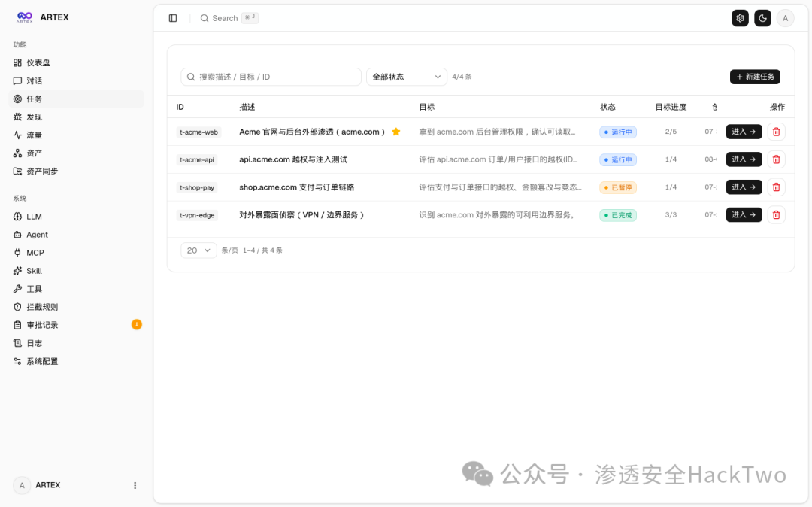Click the shop.acme.com 支付与订单链路 description
Screen dimensions: 812x507
coord(297,187)
